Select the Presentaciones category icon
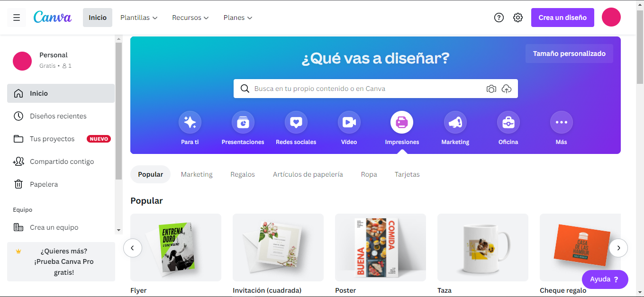 click(x=243, y=123)
